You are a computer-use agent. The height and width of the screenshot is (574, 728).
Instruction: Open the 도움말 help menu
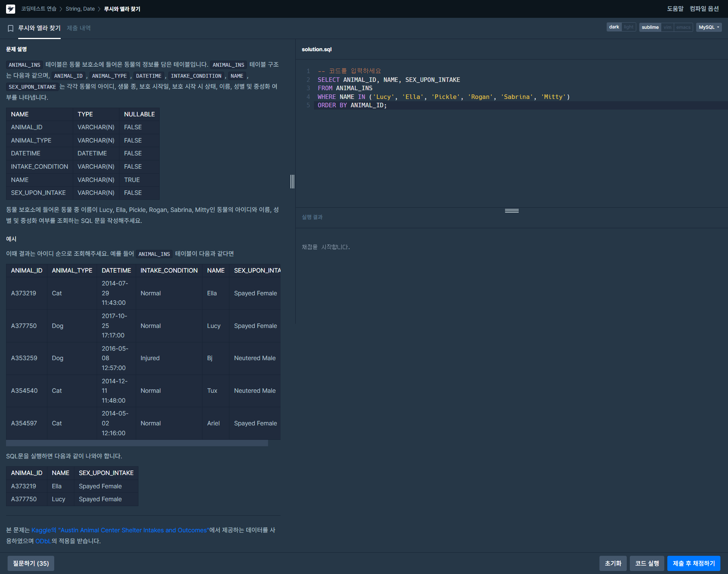[x=675, y=9]
